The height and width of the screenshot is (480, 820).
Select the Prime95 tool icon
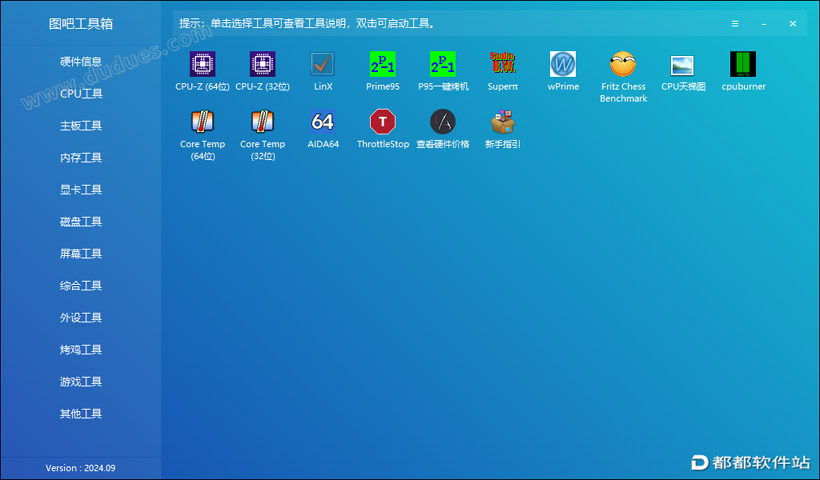coord(383,64)
